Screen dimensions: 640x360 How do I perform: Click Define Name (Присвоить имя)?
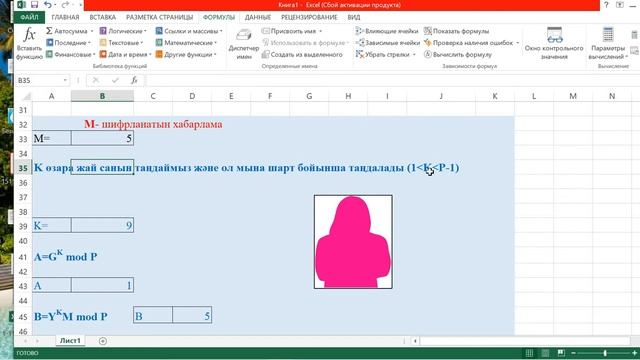(x=292, y=31)
